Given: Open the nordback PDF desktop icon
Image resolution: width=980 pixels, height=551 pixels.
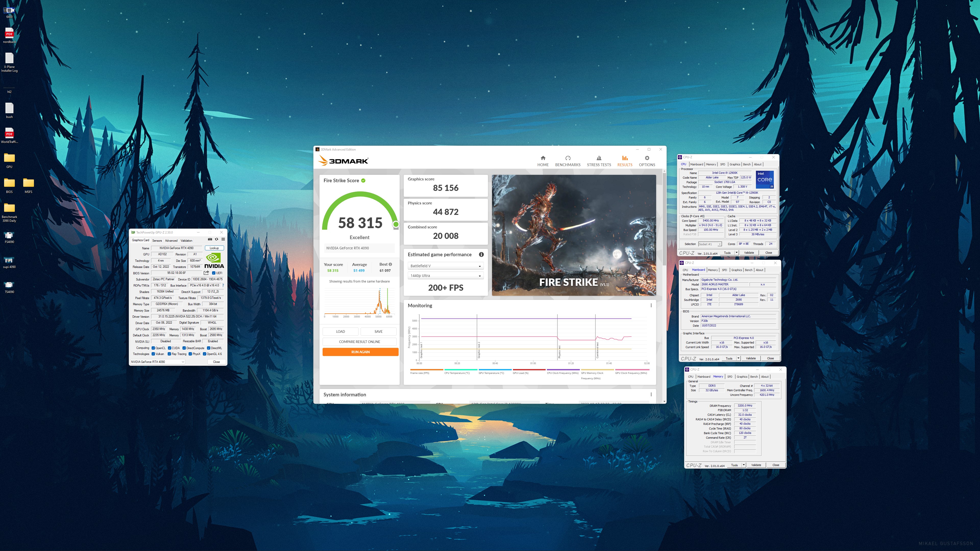Looking at the screenshot, I should (x=9, y=35).
